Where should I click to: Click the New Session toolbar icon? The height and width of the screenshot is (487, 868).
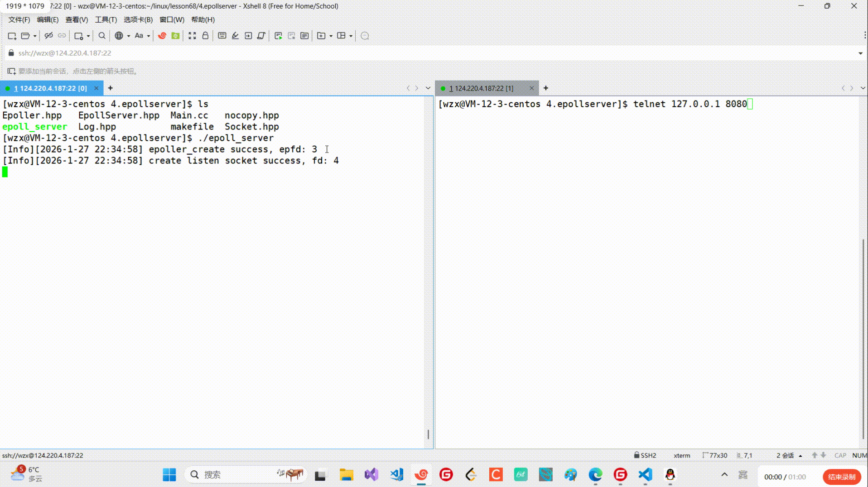click(12, 36)
